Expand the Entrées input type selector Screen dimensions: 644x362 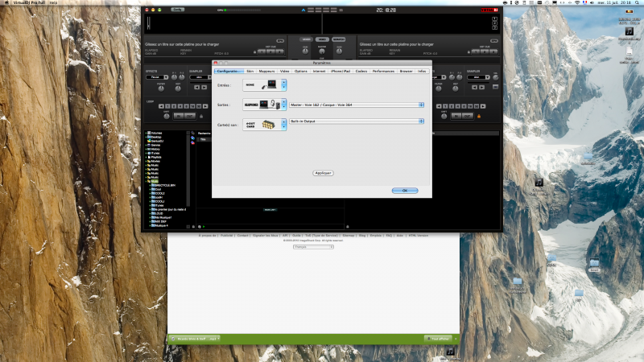click(x=284, y=84)
